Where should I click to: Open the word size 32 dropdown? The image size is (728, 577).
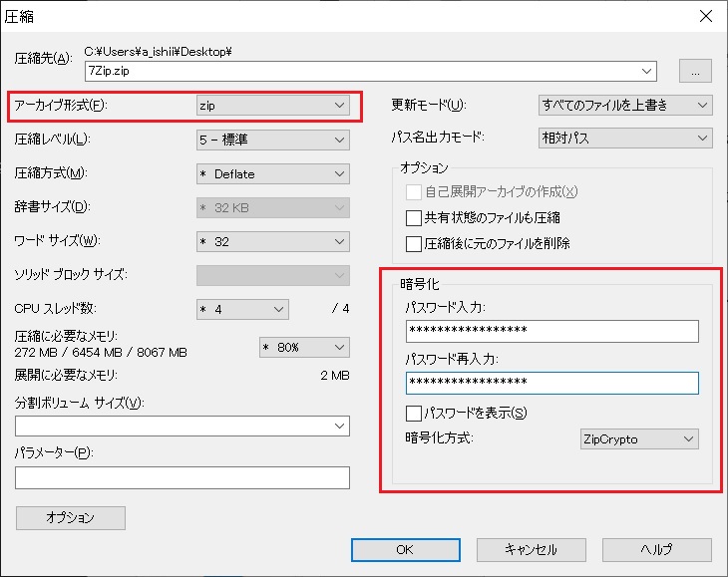[272, 241]
